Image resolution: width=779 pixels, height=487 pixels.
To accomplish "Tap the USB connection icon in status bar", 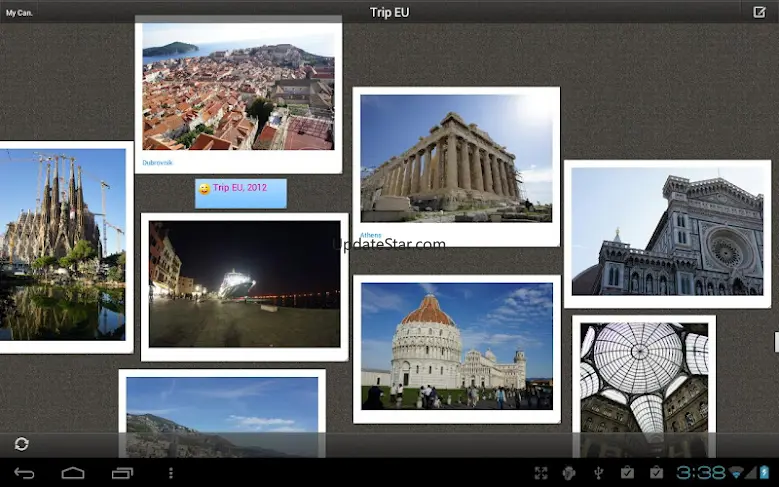I will coord(598,473).
